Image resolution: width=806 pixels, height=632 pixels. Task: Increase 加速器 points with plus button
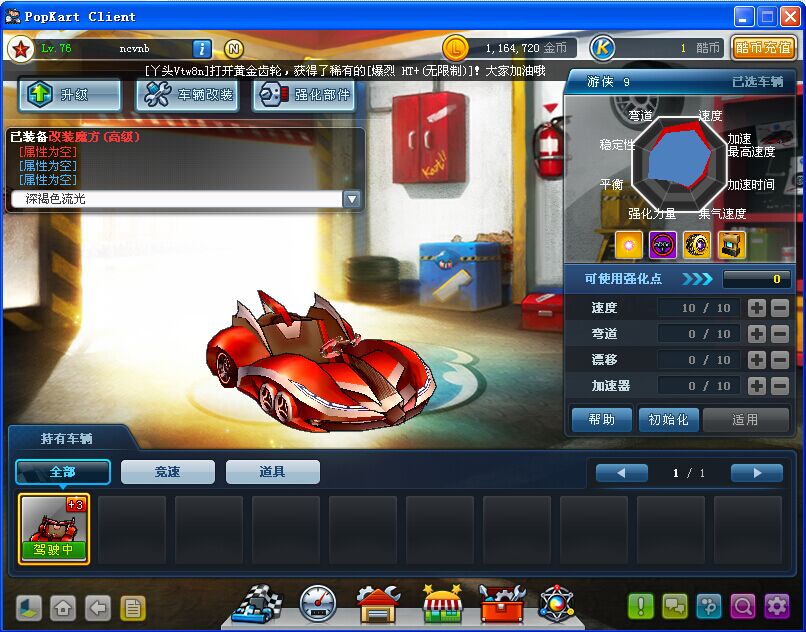coord(756,386)
